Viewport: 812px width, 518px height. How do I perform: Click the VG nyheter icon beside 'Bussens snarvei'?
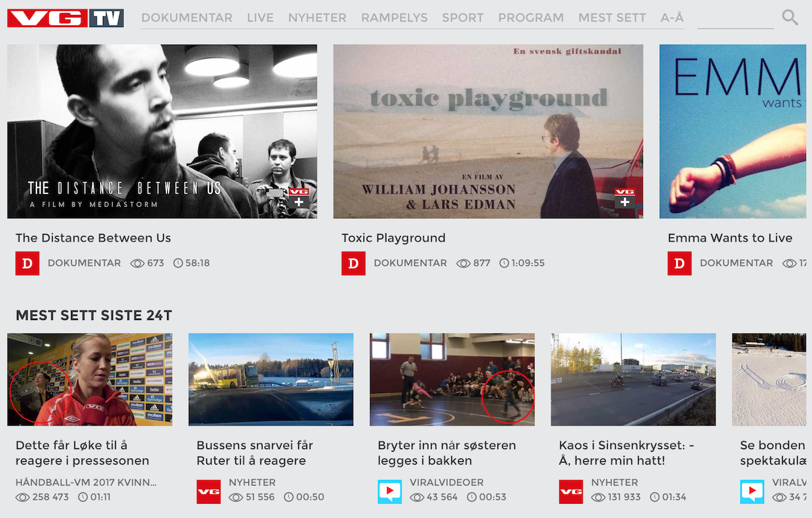[x=208, y=492]
